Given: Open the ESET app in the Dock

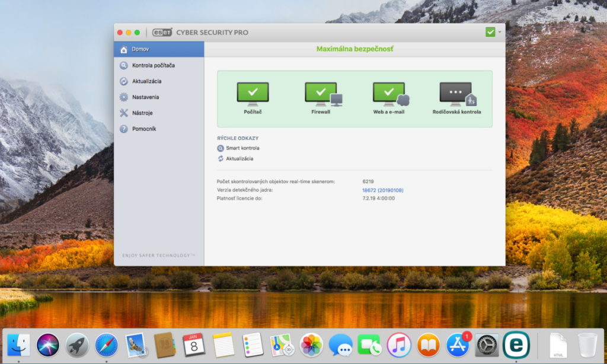Looking at the screenshot, I should [516, 344].
